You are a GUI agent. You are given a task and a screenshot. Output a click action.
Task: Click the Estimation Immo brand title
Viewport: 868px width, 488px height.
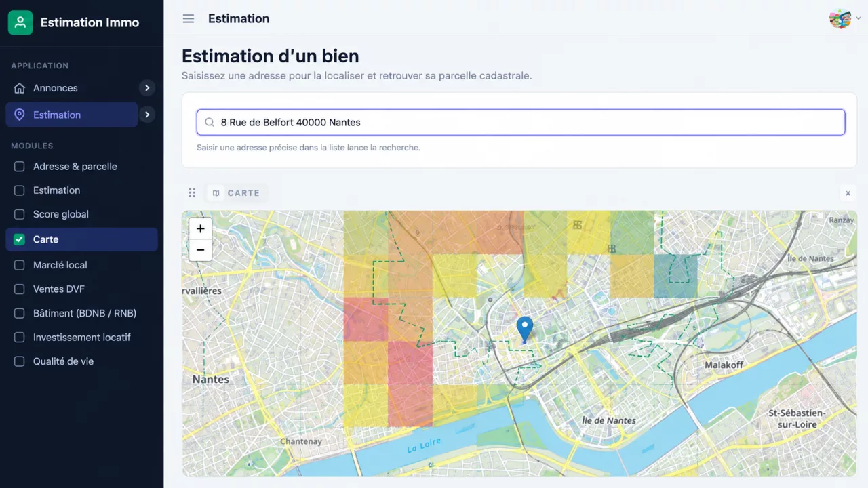[90, 22]
